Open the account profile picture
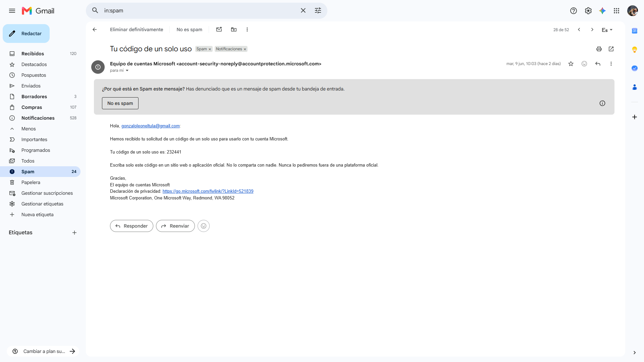This screenshot has width=644, height=362. (x=633, y=11)
